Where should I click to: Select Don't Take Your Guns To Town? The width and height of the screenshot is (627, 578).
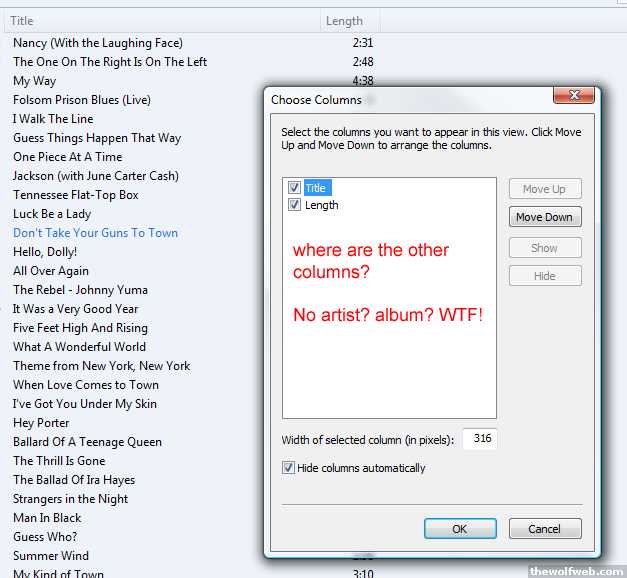click(96, 233)
